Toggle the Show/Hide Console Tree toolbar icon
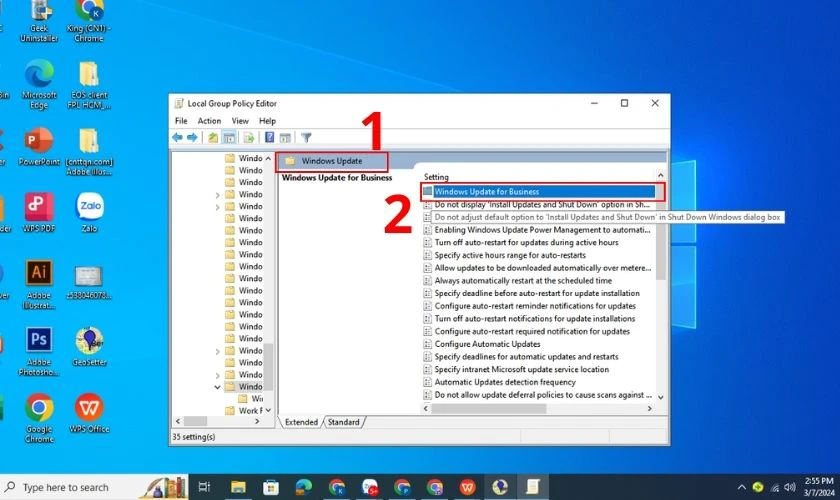The image size is (840, 500). [229, 138]
